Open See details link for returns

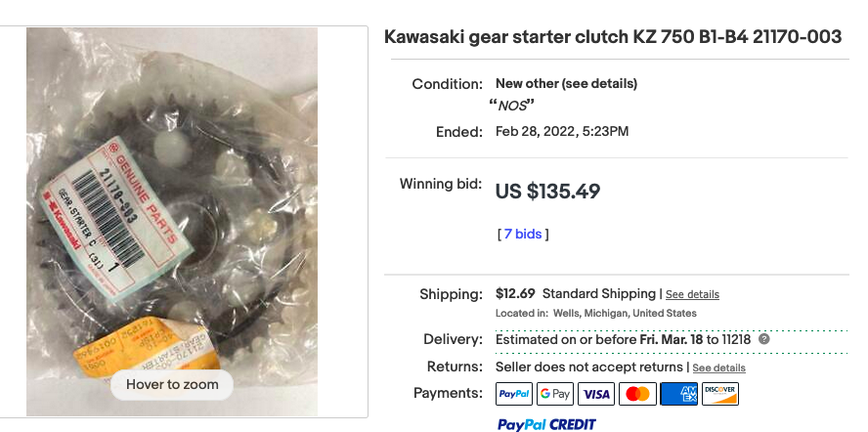pyautogui.click(x=718, y=367)
